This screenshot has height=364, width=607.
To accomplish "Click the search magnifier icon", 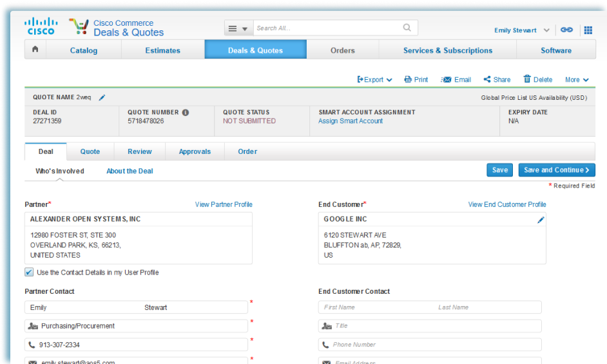I will 407,28.
